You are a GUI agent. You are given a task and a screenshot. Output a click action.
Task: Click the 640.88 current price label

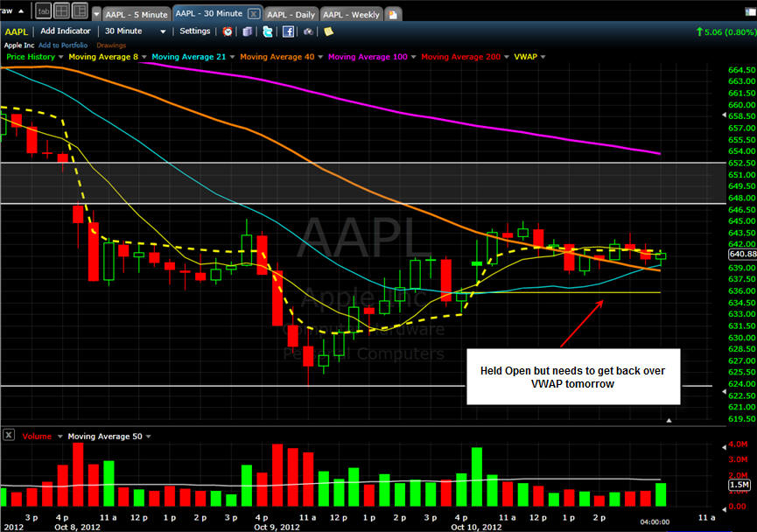(x=742, y=254)
